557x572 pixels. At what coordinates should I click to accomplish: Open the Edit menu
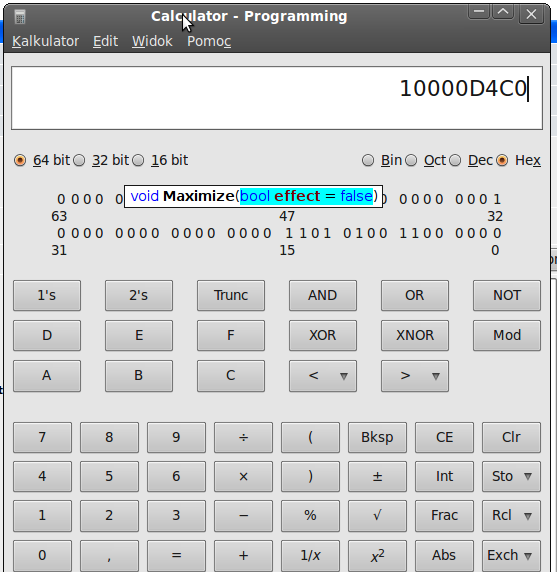click(x=105, y=41)
